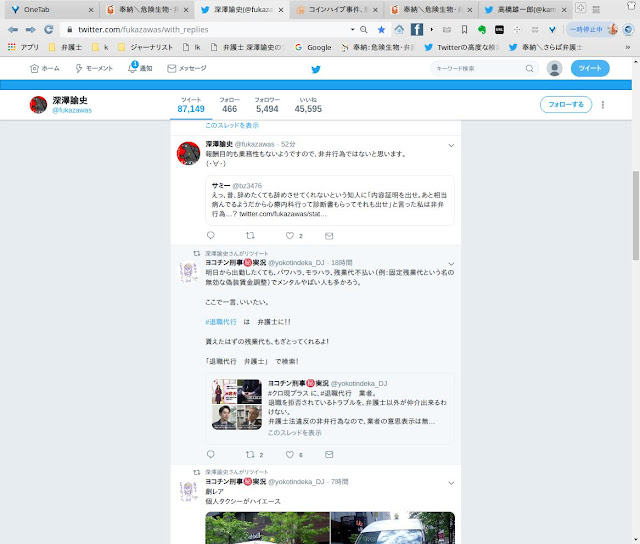Go to ホーム in the Twitter navigation
The image size is (640, 544).
pyautogui.click(x=45, y=69)
